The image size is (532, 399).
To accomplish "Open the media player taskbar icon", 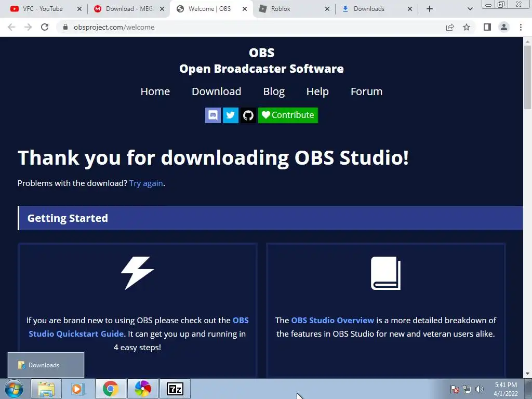I will click(77, 389).
